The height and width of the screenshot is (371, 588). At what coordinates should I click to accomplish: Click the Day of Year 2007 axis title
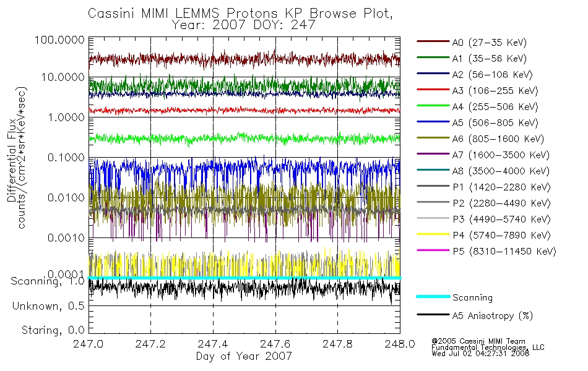244,356
